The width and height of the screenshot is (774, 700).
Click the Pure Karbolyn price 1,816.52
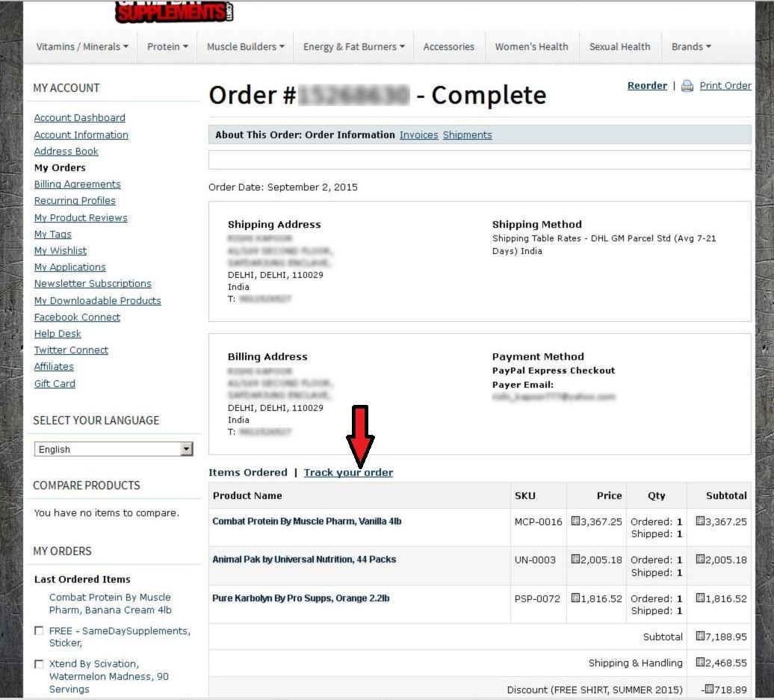tap(596, 598)
